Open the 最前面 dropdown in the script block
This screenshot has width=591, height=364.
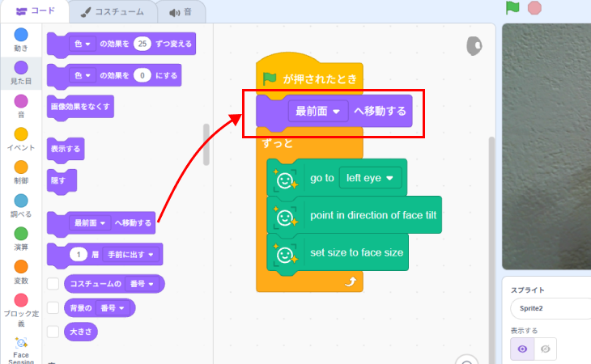317,112
